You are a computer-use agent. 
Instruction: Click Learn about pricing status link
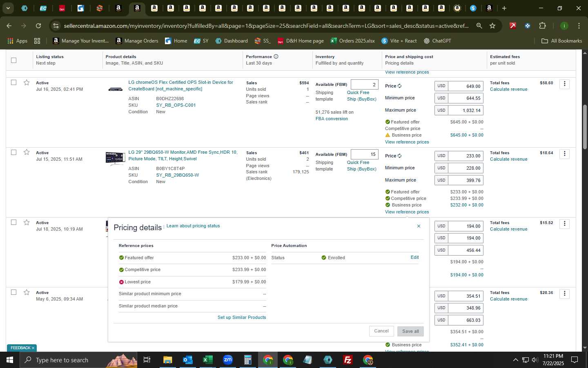tap(193, 226)
